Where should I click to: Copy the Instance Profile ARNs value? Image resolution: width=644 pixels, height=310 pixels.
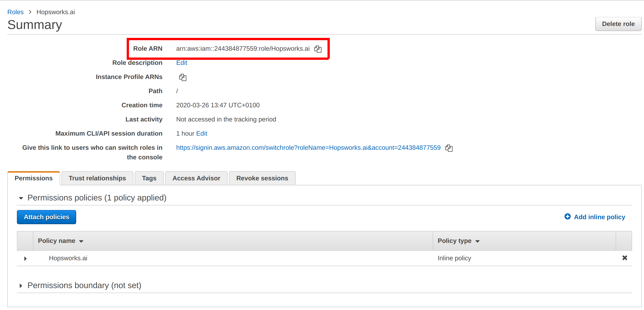tap(182, 77)
